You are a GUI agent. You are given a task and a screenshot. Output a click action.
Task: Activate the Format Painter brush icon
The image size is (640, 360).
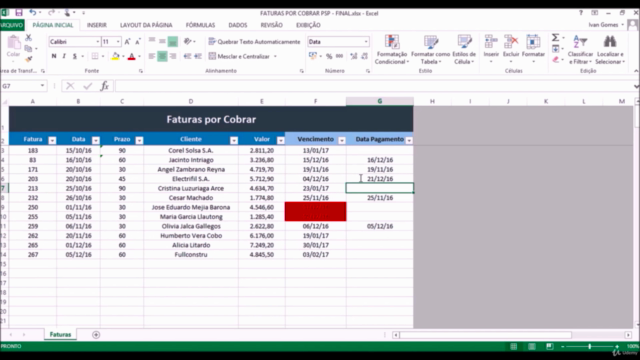[28, 59]
